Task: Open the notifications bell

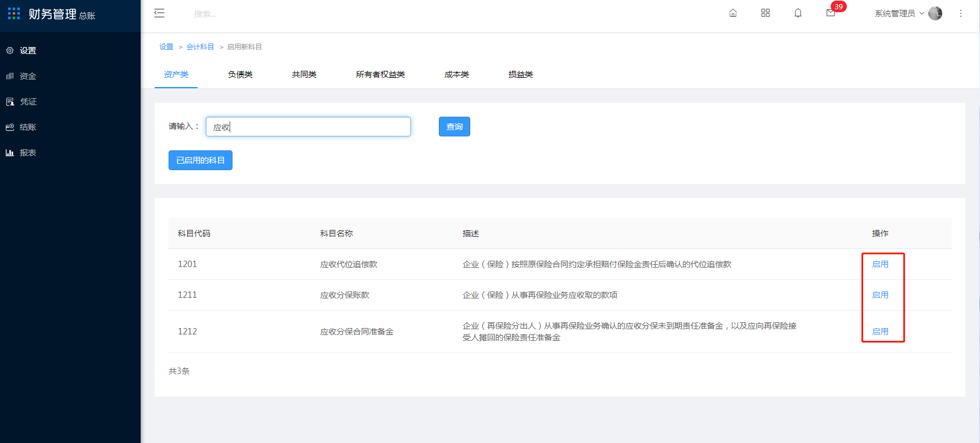Action: point(798,13)
